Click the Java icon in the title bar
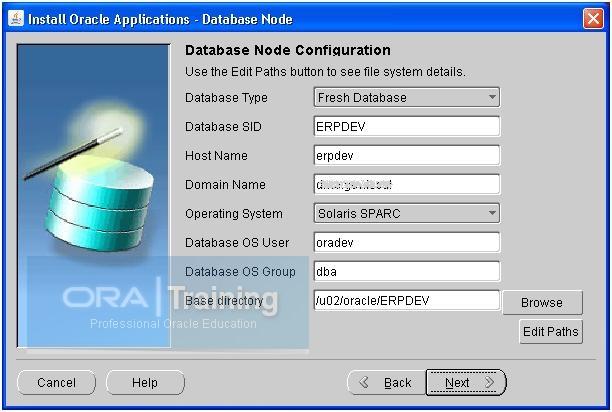The height and width of the screenshot is (412, 612). tap(16, 18)
